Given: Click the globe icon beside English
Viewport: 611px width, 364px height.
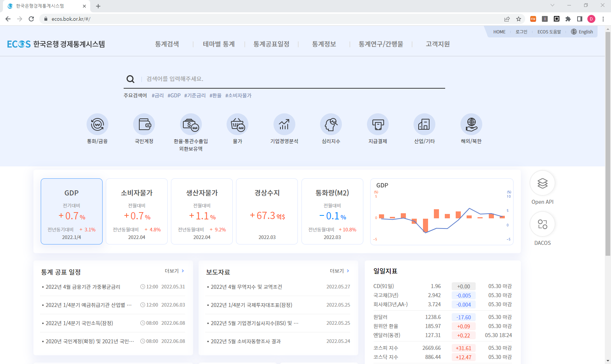Looking at the screenshot, I should [x=574, y=32].
